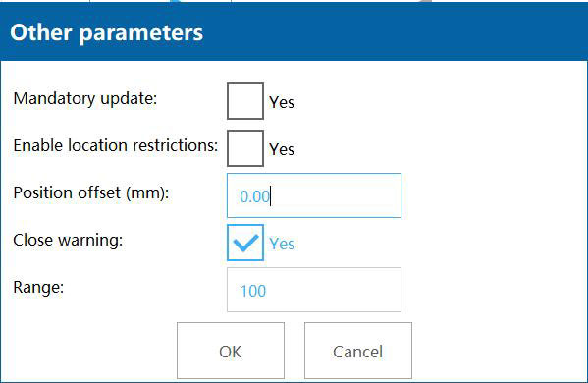Click Yes label beside Enable location restrictions
Screen dimensions: 588x383
282,149
